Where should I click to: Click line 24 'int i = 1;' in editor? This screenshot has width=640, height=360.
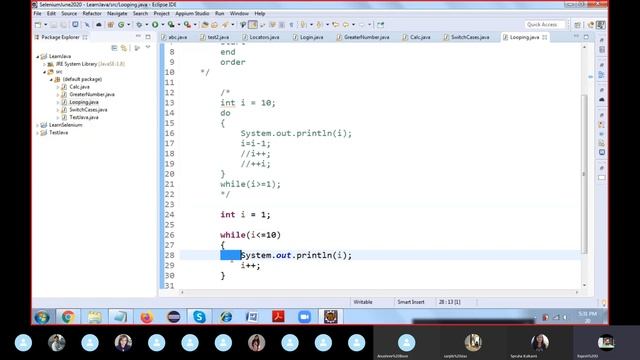pyautogui.click(x=245, y=215)
